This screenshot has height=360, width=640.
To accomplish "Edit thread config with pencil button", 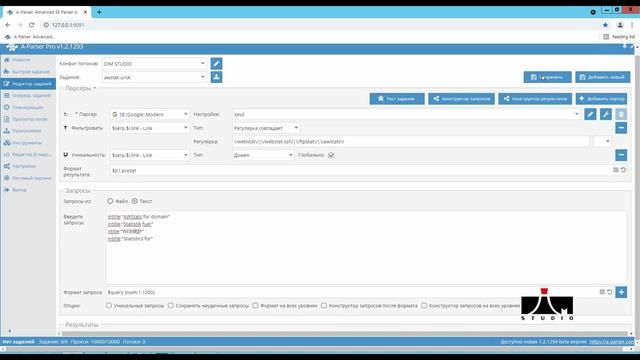I will coord(216,64).
